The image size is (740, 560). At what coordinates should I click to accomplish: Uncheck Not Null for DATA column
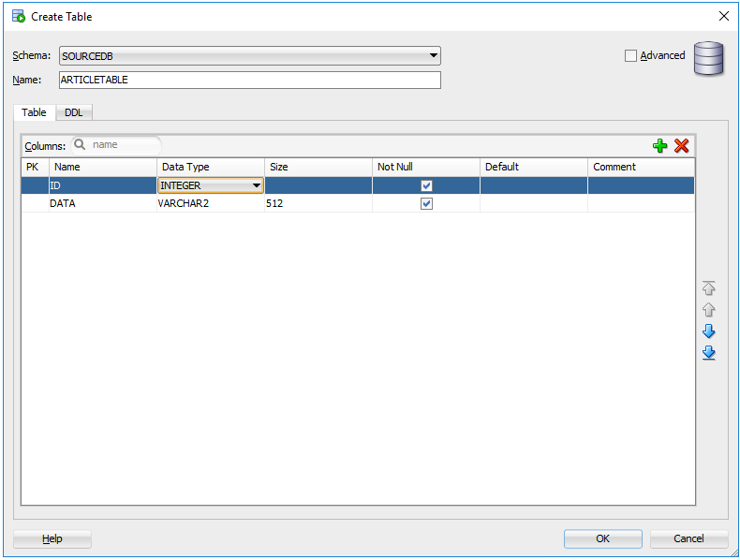pyautogui.click(x=426, y=203)
